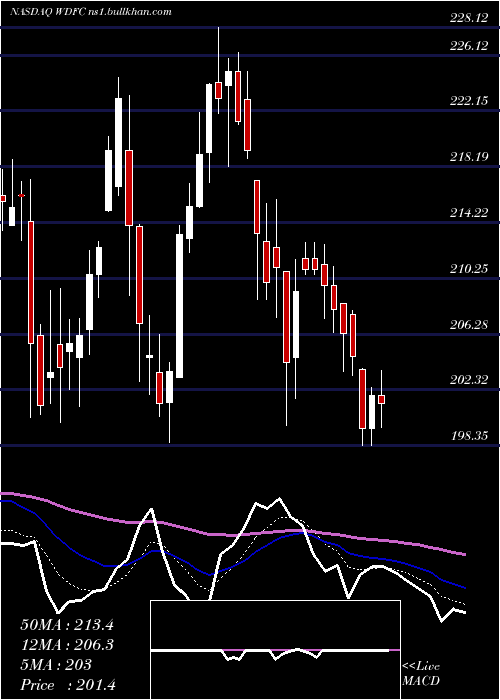Click the blue 12MA line at its right end
The height and width of the screenshot is (700, 500).
point(464,588)
